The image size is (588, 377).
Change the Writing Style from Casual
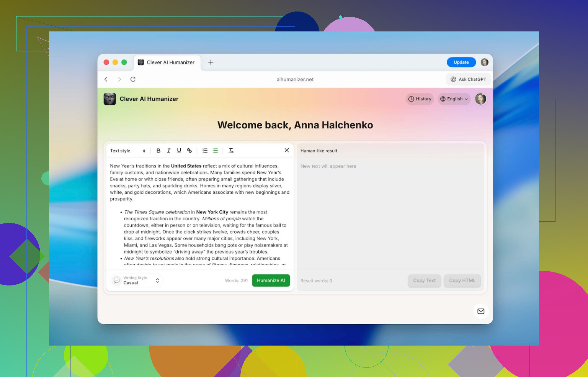coord(137,280)
